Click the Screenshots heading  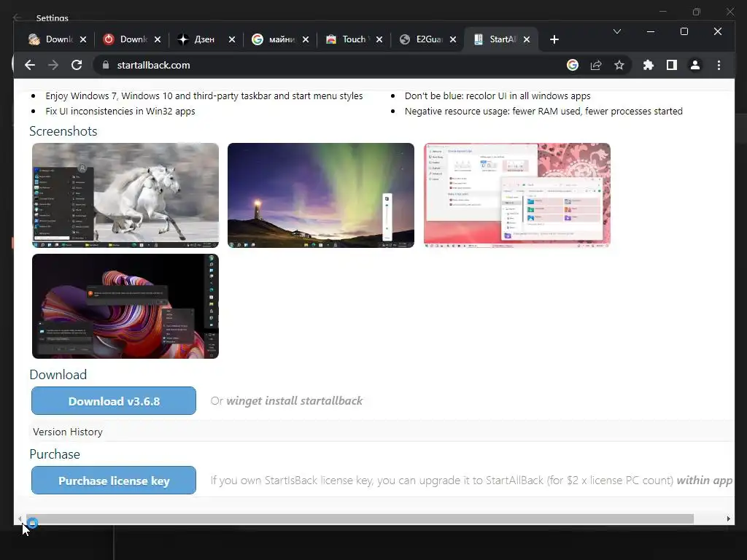[x=63, y=131]
